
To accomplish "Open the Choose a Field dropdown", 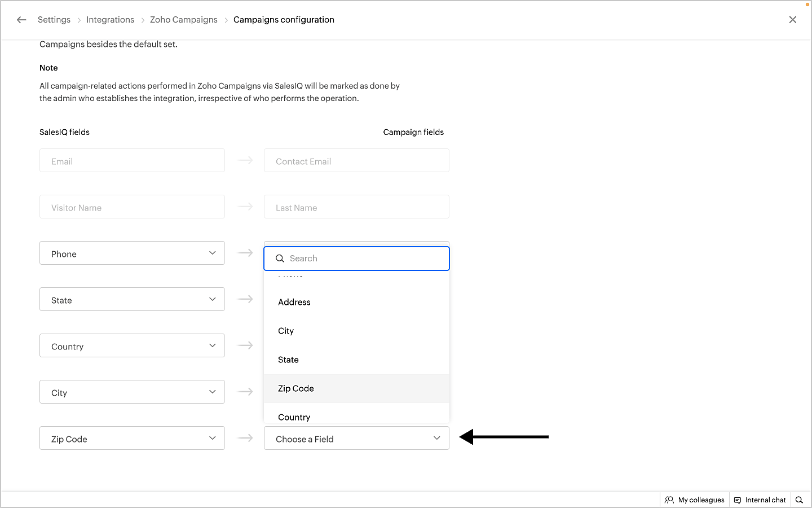I will coord(356,439).
